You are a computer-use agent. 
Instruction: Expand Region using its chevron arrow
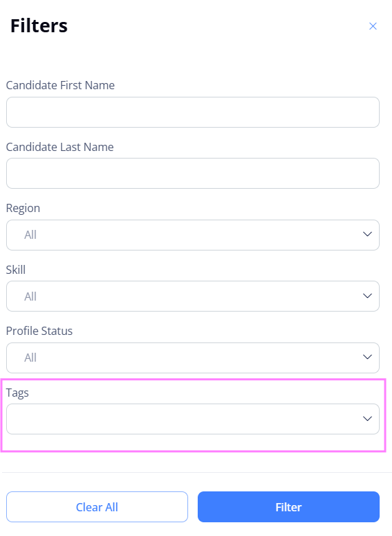coord(367,234)
